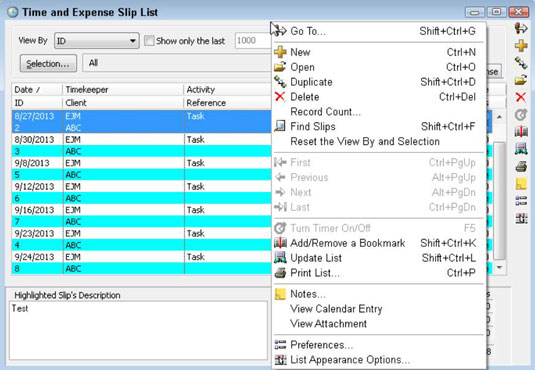
Task: Click the Client column header
Action: (x=123, y=103)
